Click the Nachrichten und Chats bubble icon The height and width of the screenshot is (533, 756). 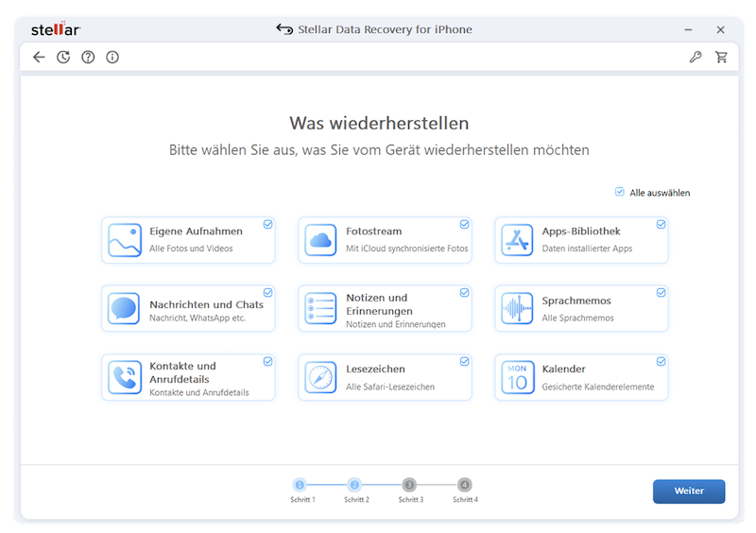tap(124, 308)
